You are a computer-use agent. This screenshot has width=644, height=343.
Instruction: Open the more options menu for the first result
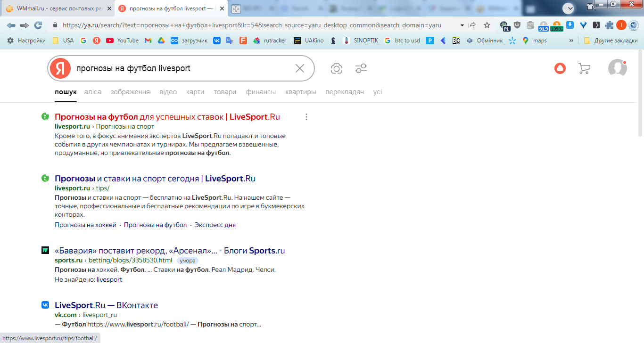point(306,117)
